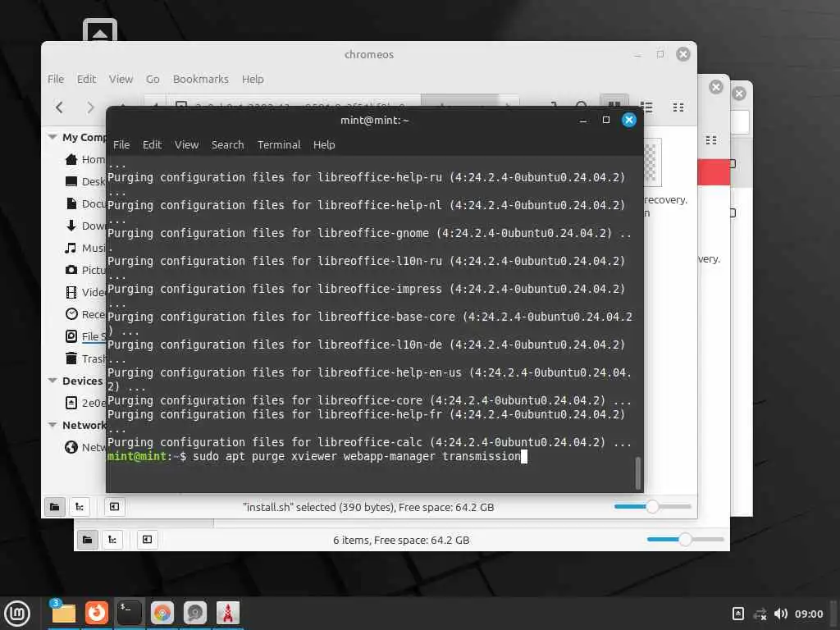Show places sidebar in chromeos statusbar
This screenshot has width=840, height=630.
pos(55,507)
